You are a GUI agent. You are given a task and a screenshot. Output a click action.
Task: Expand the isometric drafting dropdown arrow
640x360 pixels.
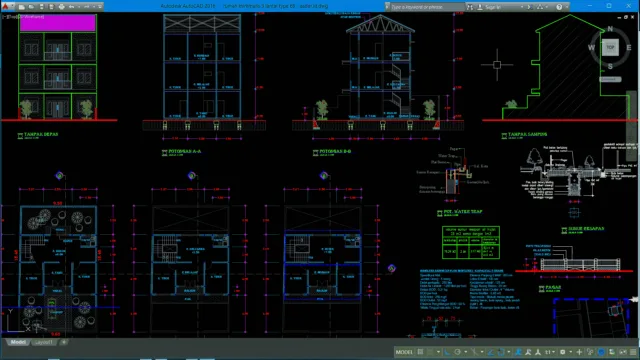pyautogui.click(x=482, y=352)
